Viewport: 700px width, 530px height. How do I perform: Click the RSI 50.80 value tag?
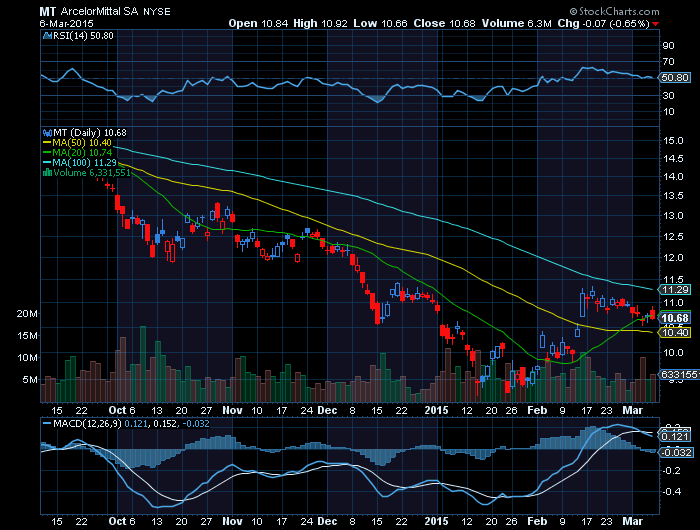point(675,78)
